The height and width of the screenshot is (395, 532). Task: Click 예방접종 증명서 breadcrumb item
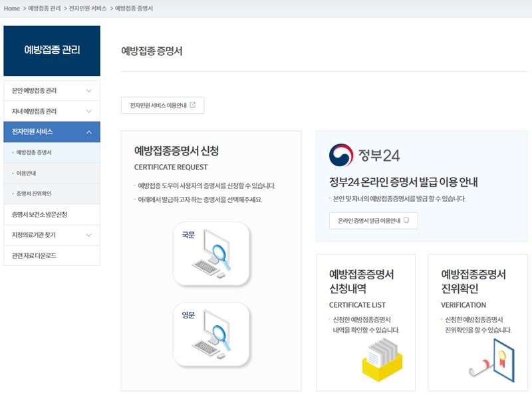(134, 8)
